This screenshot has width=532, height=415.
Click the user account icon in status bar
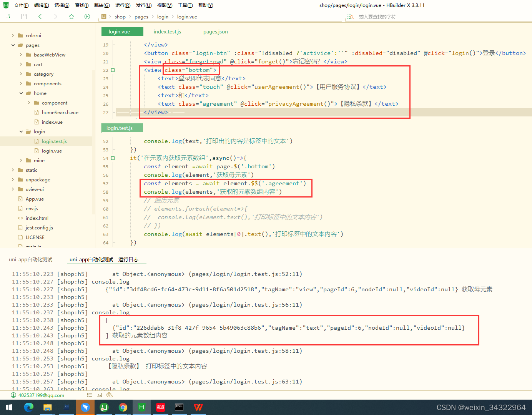[x=13, y=395]
